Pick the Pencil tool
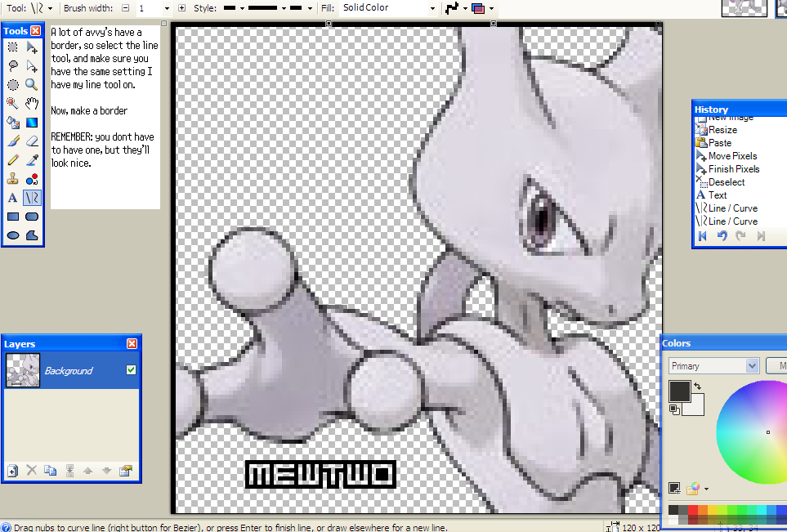Viewport: 787px width, 532px height. [12, 160]
